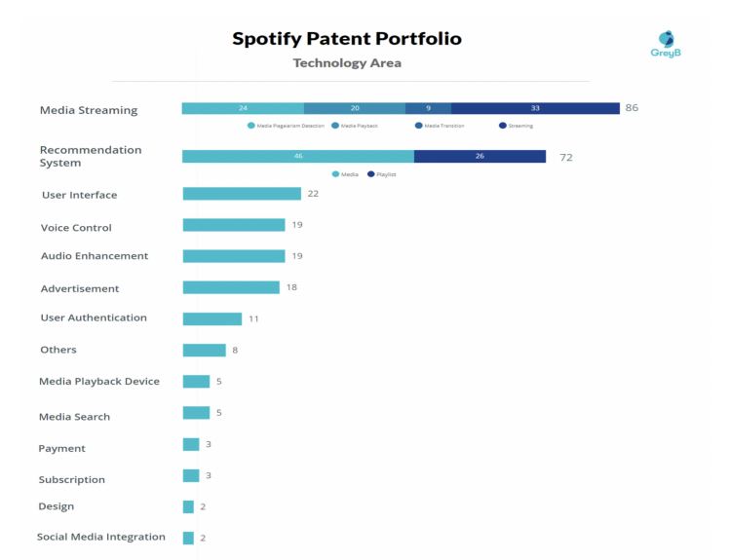Click the Media Plagiarism Detection legend dot

coord(251,126)
